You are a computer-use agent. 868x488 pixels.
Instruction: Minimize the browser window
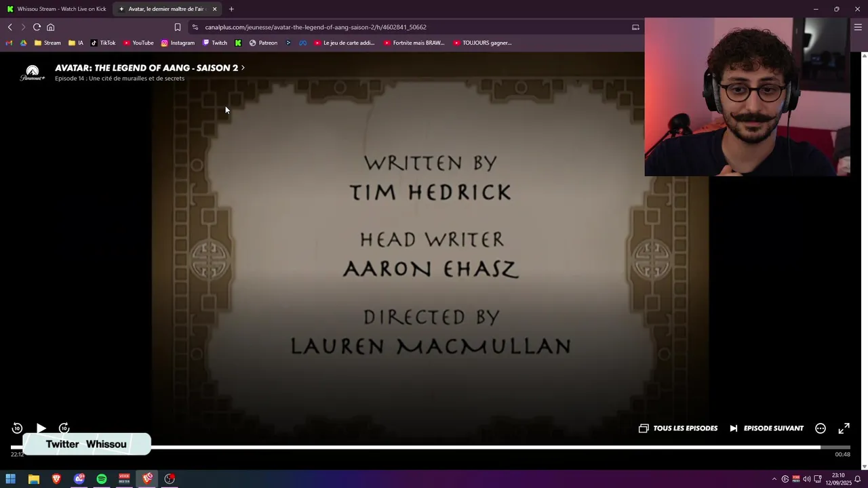click(815, 9)
